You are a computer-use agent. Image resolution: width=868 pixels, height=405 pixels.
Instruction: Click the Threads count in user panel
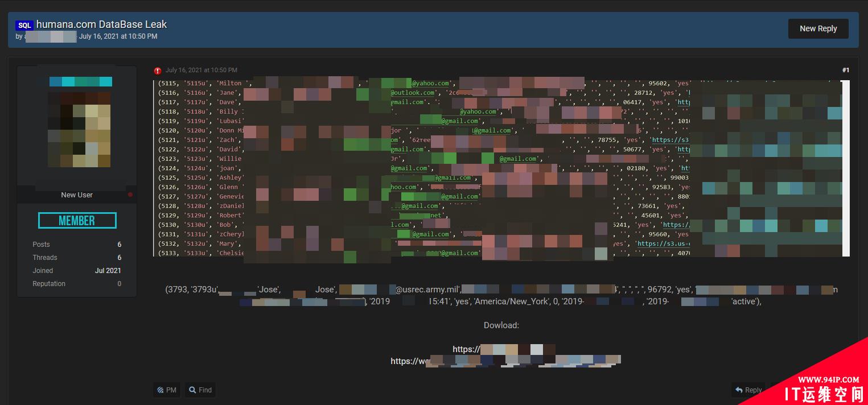click(119, 258)
